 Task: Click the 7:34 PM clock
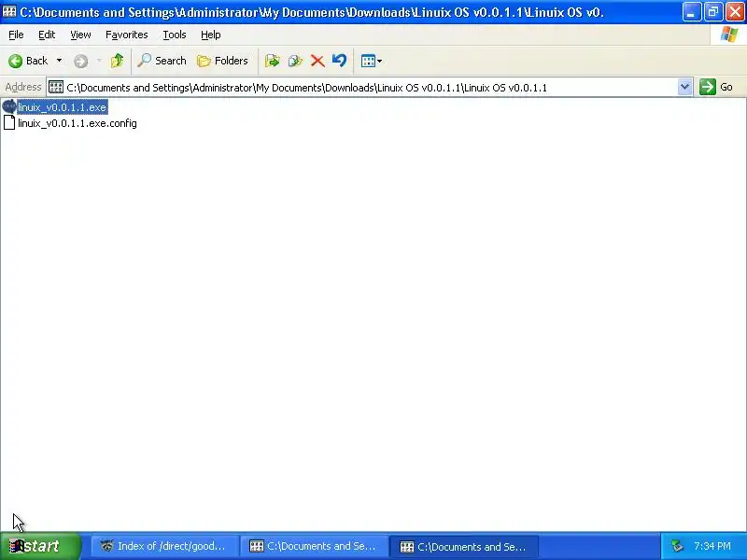click(x=712, y=546)
